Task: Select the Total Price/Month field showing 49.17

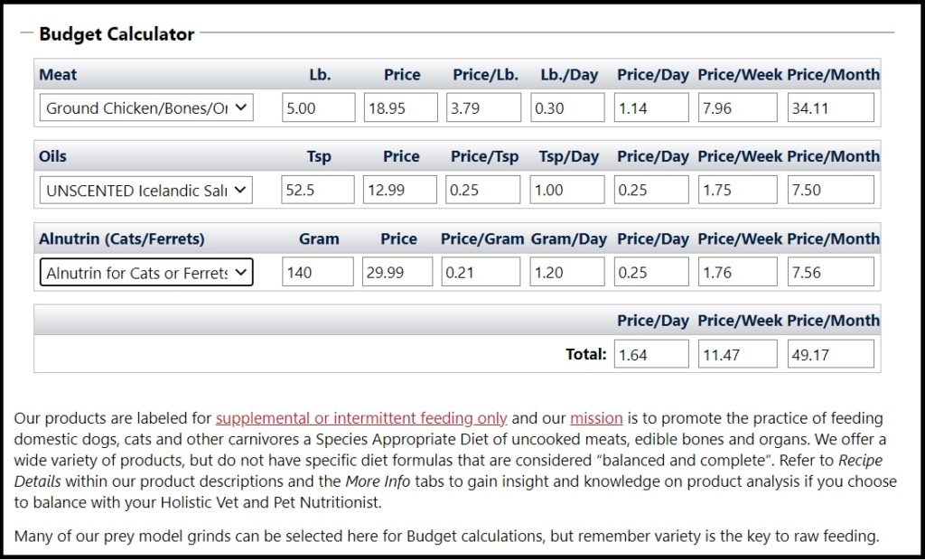Action: pos(831,355)
